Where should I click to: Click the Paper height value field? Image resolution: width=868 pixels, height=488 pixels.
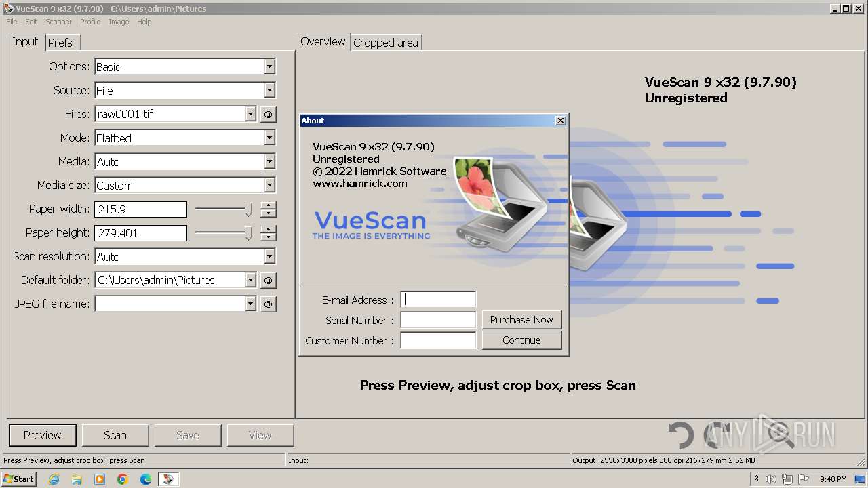click(140, 233)
